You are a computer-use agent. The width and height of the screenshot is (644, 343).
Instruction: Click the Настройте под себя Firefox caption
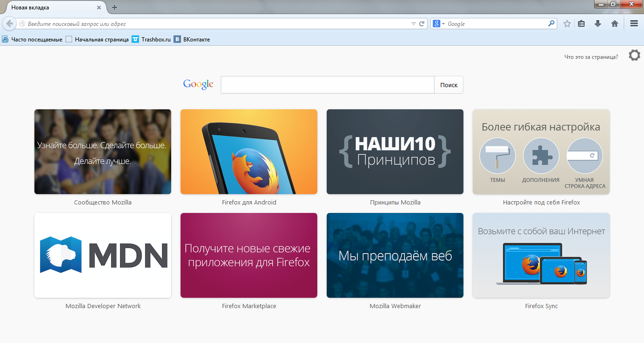coord(541,203)
